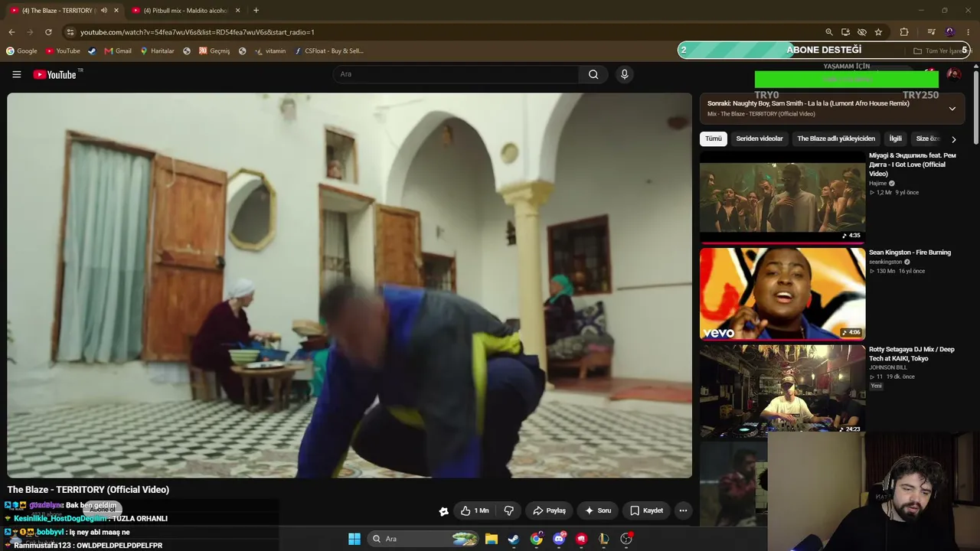This screenshot has width=980, height=551.
Task: Click the seankingston channel name
Action: pyautogui.click(x=886, y=262)
